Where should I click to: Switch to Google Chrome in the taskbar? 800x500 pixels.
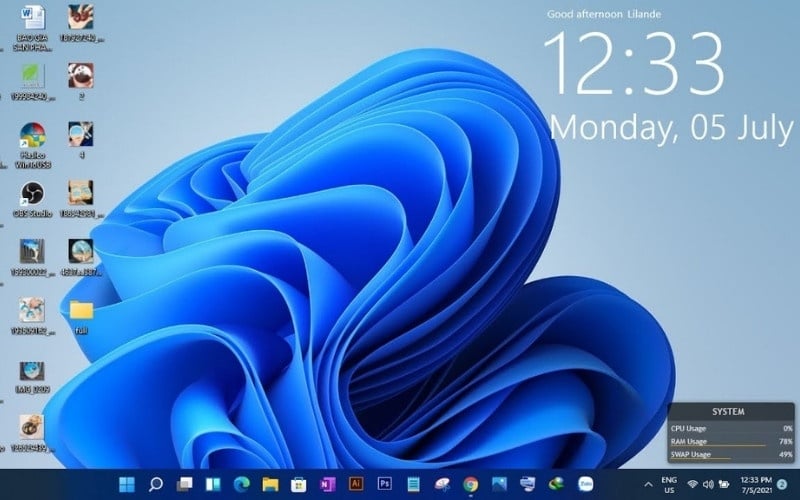(470, 484)
